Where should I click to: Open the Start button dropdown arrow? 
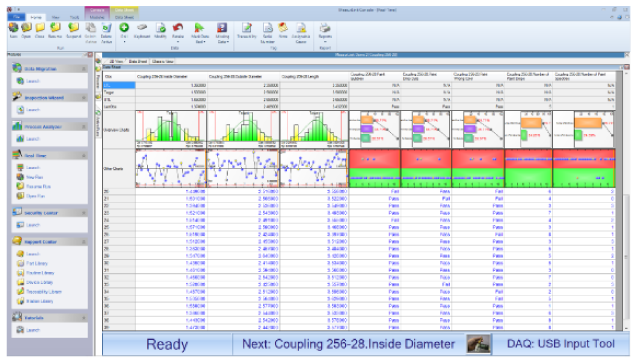click(x=124, y=42)
